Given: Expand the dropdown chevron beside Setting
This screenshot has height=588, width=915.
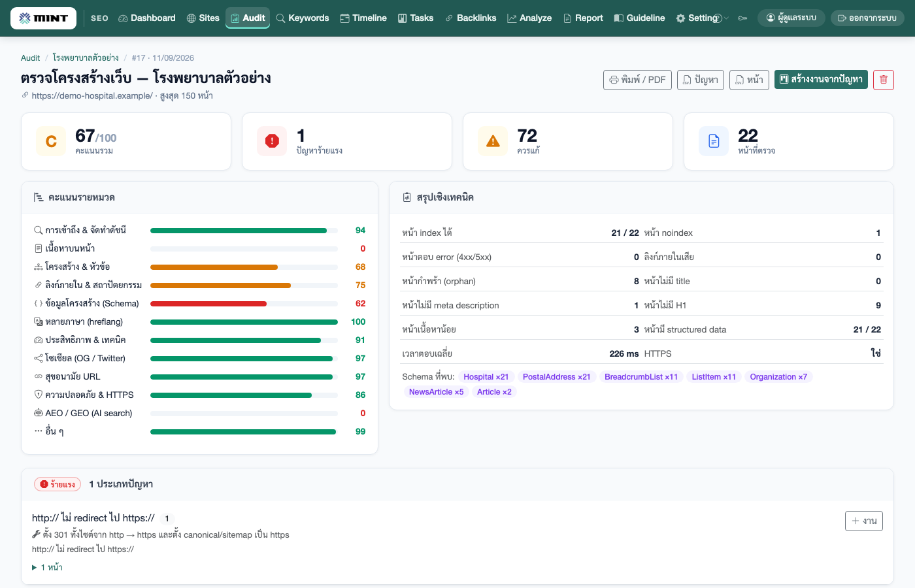Looking at the screenshot, I should click(x=726, y=18).
